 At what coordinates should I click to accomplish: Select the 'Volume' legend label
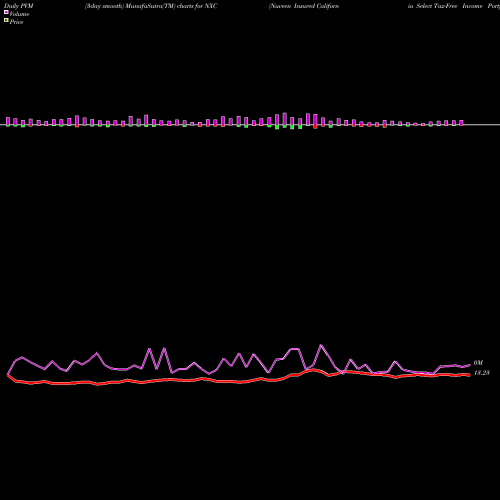point(19,14)
